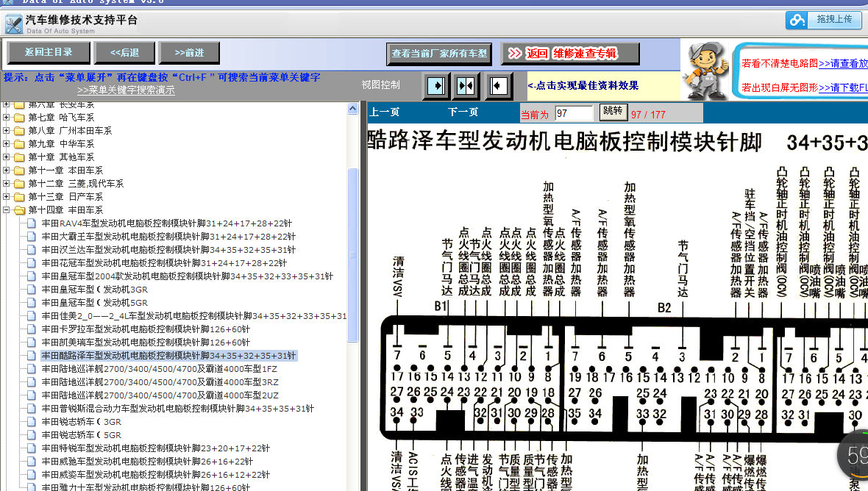This screenshot has width=868, height=491.
Task: Click the tree panel vertical scrollbar thumb
Action: click(x=352, y=254)
